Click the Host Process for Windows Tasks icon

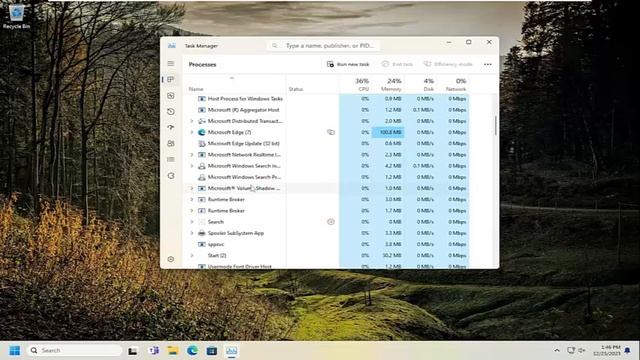click(x=202, y=99)
